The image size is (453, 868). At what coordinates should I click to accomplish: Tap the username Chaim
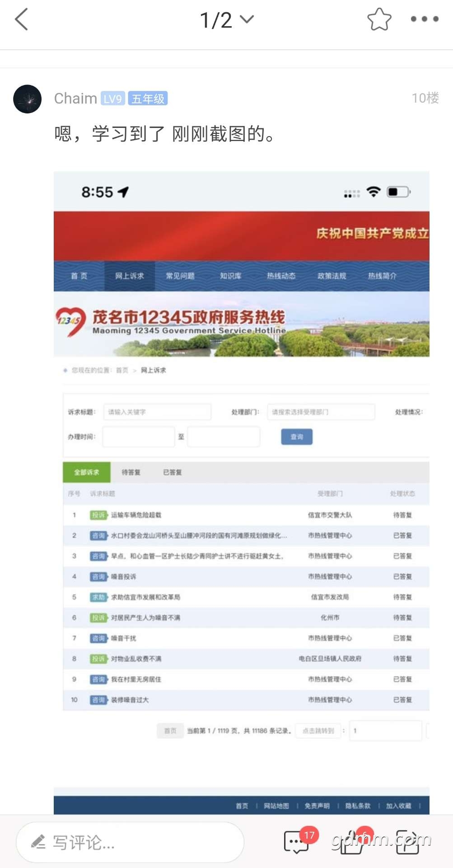point(75,99)
